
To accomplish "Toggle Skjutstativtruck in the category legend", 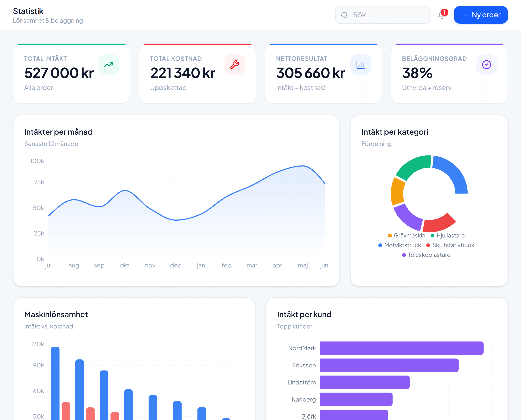I will 450,245.
